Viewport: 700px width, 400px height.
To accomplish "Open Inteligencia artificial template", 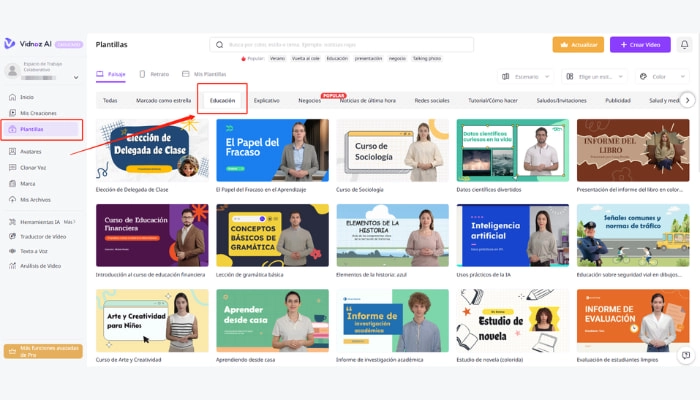I will tap(512, 235).
